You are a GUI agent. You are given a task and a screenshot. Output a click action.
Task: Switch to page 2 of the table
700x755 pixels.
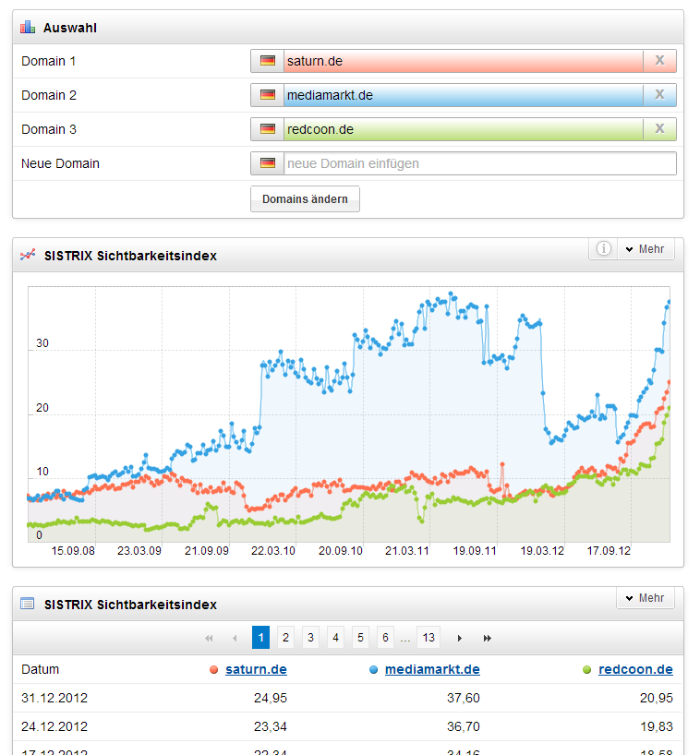[286, 638]
